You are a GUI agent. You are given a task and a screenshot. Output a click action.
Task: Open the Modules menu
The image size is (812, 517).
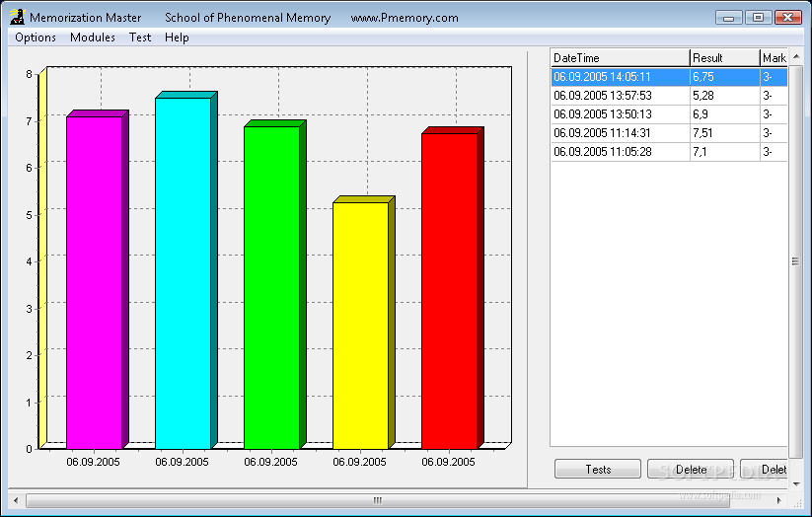[x=93, y=37]
